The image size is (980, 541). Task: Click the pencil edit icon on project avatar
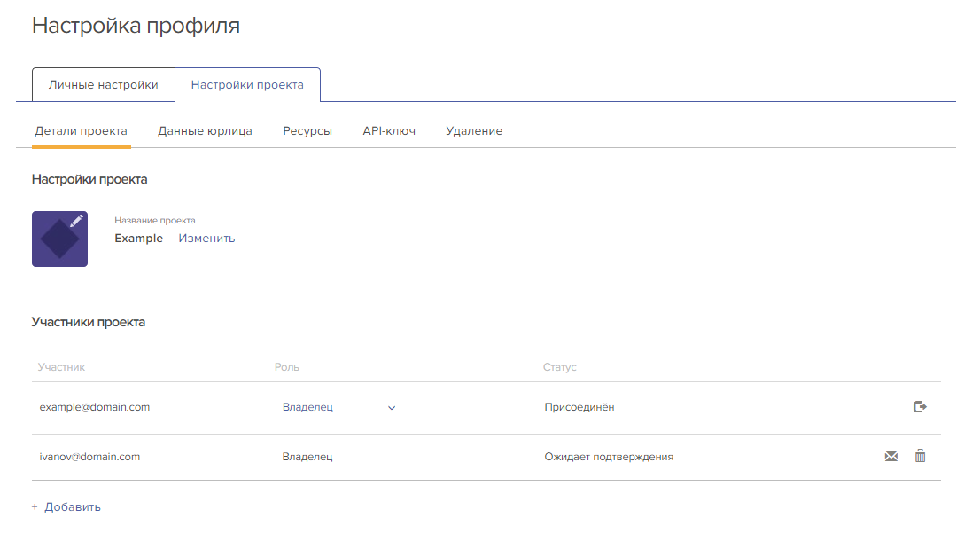(x=77, y=221)
